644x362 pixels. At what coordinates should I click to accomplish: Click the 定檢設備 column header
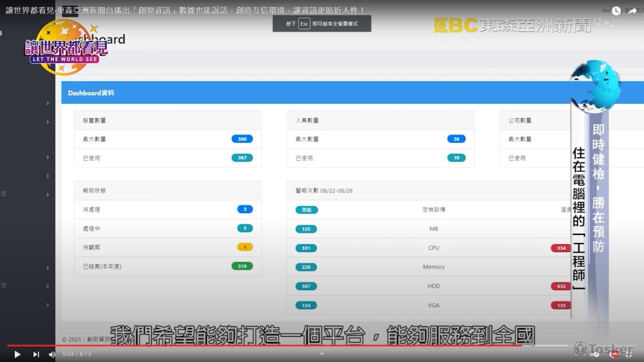[433, 209]
